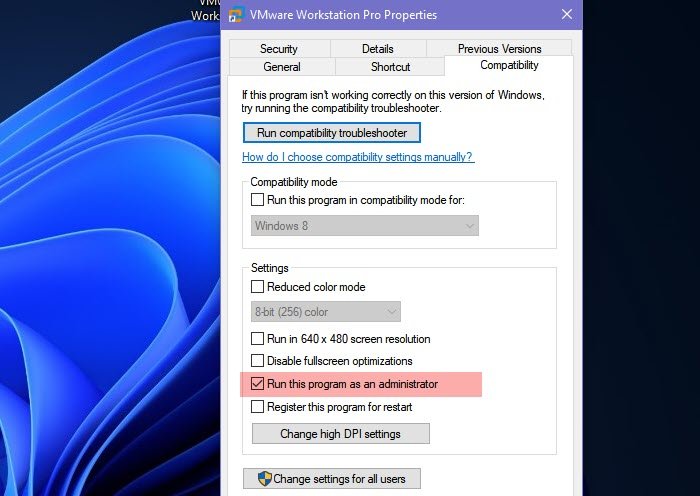This screenshot has height=496, width=700.
Task: Go to the Previous Versions tab
Action: 499,48
